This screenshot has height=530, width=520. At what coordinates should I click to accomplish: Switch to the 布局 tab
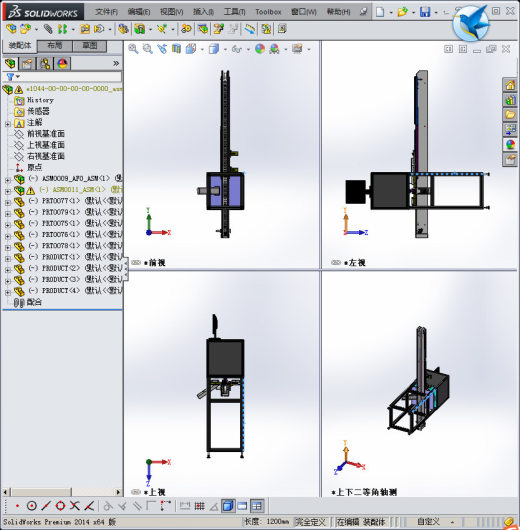pos(55,46)
